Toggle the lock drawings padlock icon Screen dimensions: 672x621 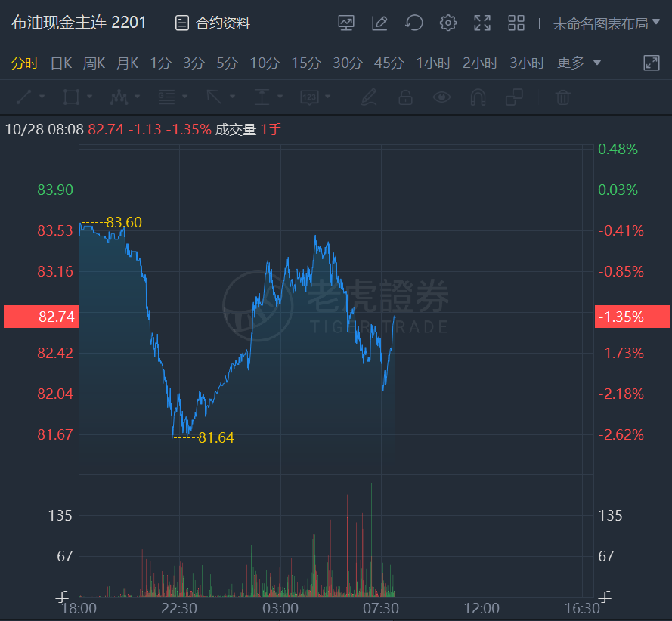pyautogui.click(x=405, y=97)
